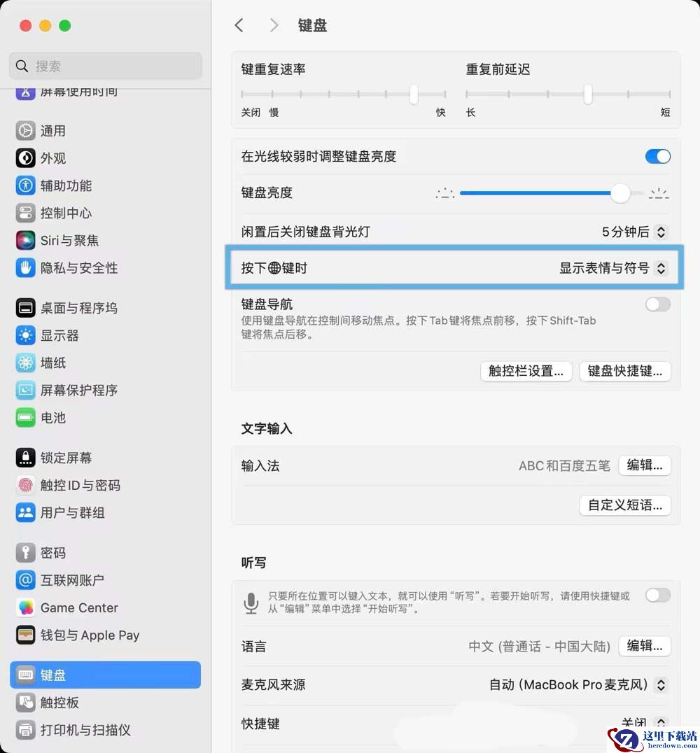This screenshot has height=753, width=700.
Task: Focus the 搜索 search field
Action: 105,66
